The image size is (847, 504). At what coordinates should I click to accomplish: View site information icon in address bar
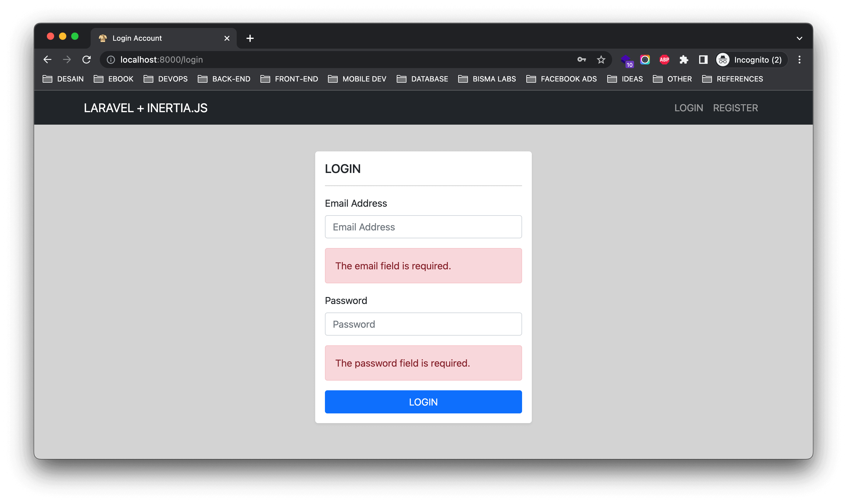coord(111,60)
